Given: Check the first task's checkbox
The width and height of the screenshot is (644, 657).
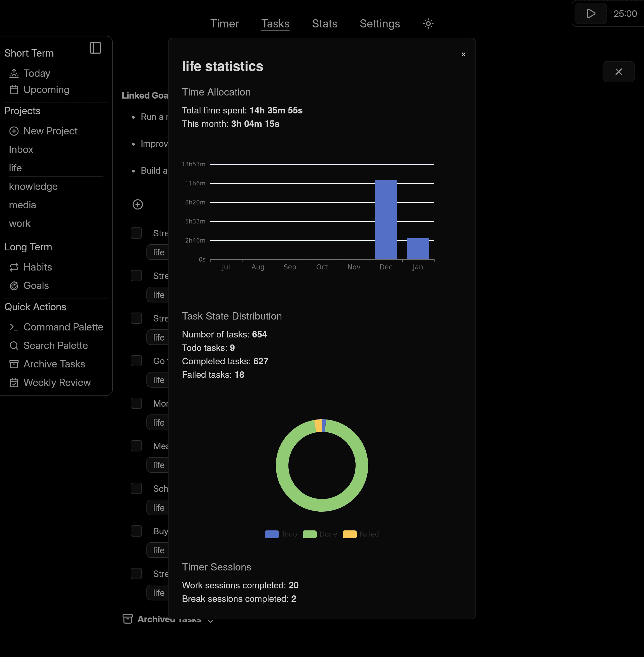Looking at the screenshot, I should (136, 233).
